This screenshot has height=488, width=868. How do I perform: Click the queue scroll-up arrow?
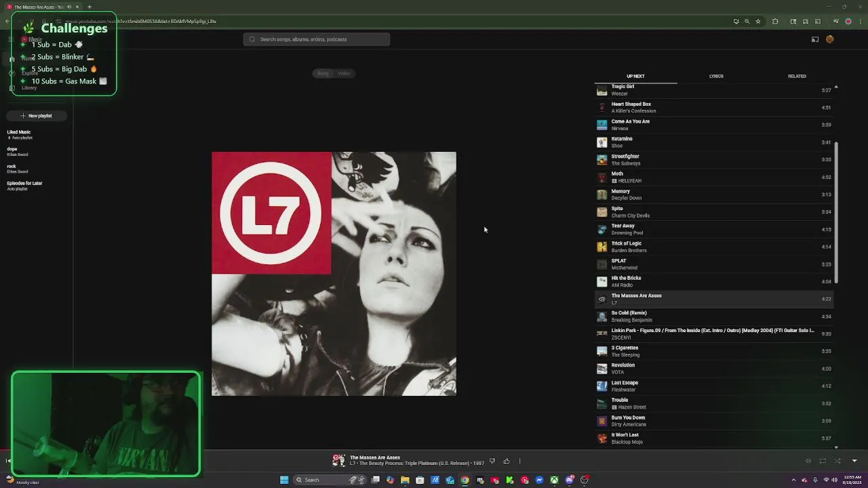pos(836,87)
